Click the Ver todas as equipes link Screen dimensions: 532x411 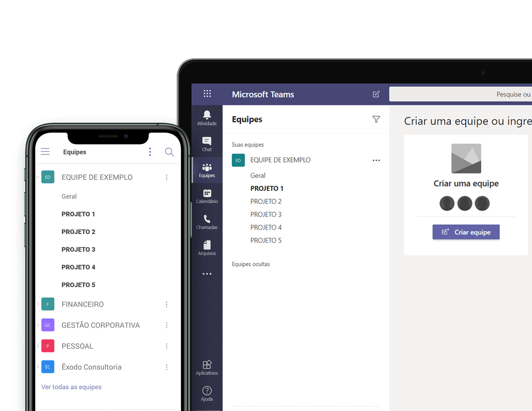[x=71, y=387]
